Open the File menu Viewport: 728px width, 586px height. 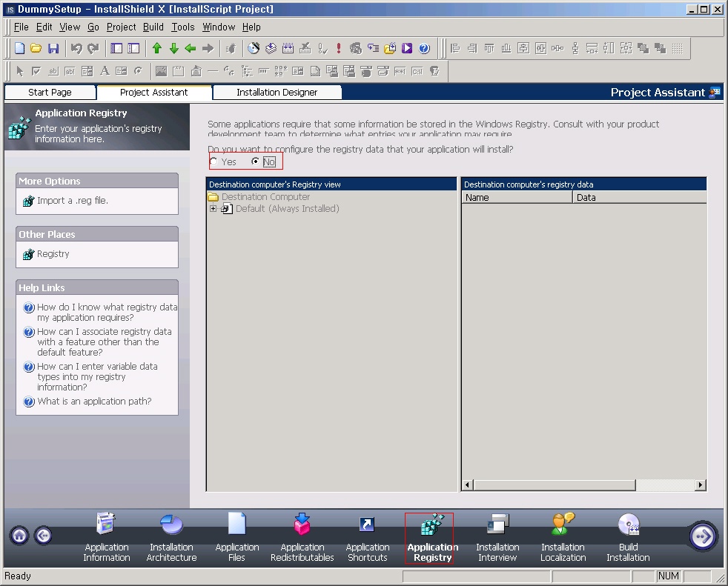point(21,27)
